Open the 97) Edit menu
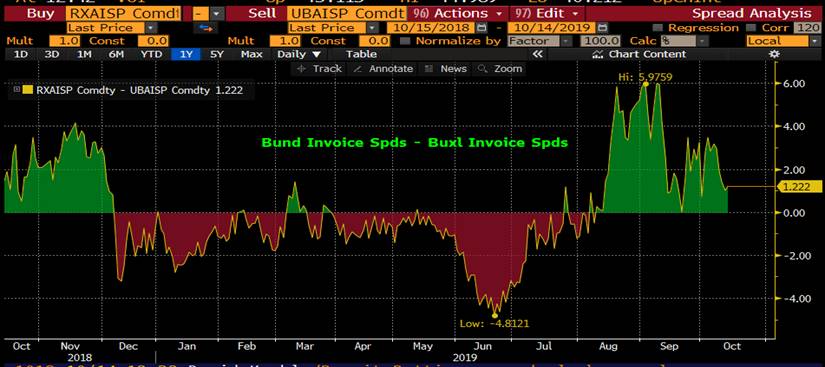 [546, 14]
